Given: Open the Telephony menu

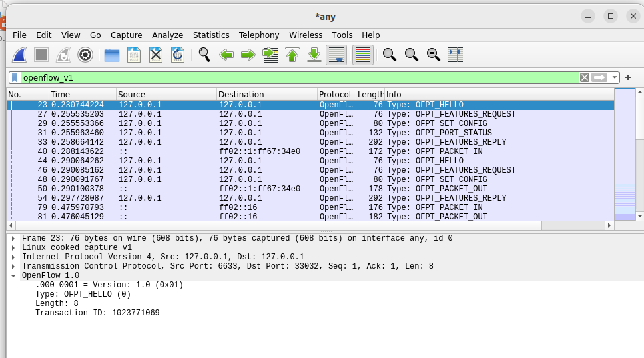Looking at the screenshot, I should coord(259,35).
